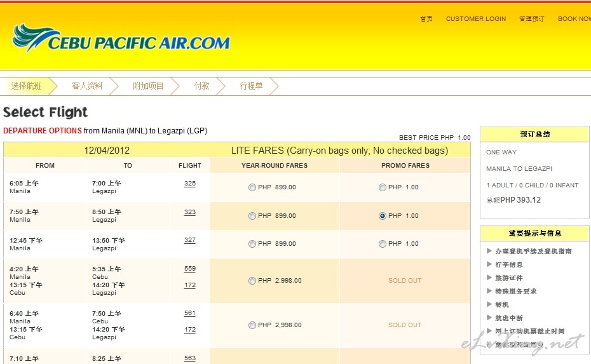
Task: Open flight 172 link below flight 559
Action: coord(190,285)
